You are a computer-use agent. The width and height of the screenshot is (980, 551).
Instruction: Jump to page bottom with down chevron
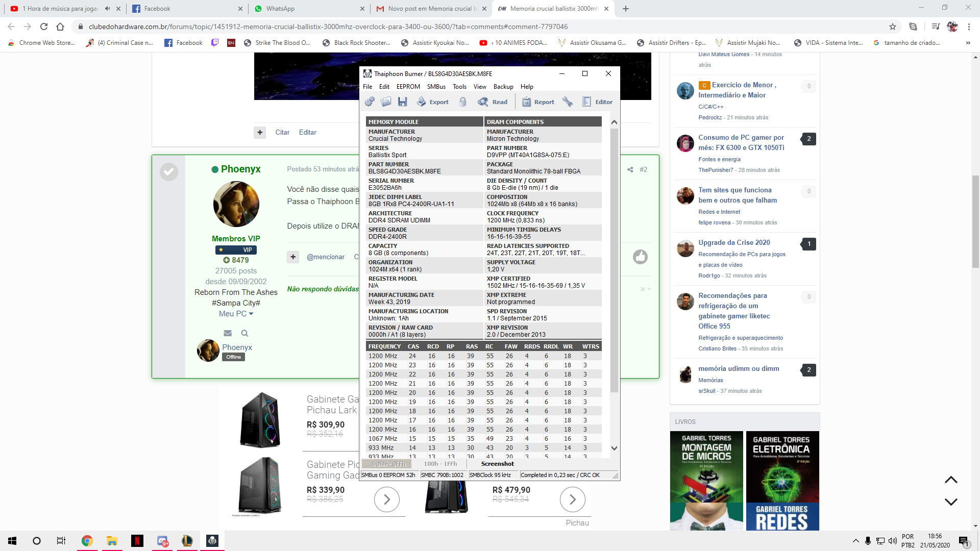(x=951, y=502)
